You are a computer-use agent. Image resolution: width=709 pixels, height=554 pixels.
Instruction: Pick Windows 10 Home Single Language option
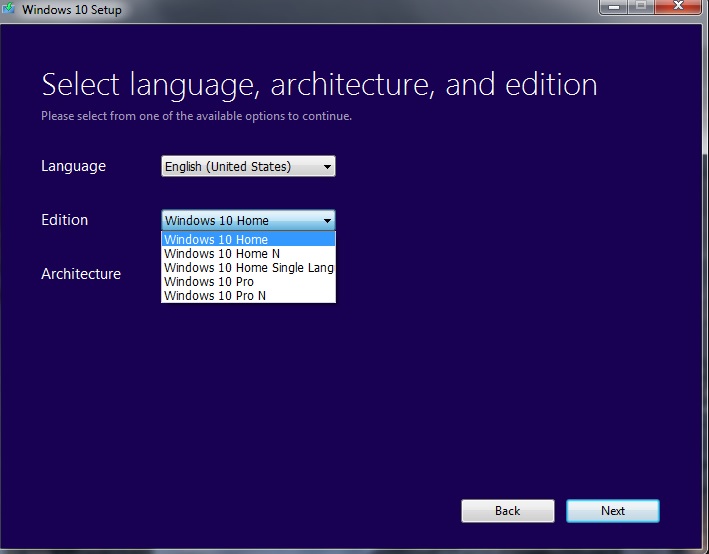pyautogui.click(x=247, y=267)
